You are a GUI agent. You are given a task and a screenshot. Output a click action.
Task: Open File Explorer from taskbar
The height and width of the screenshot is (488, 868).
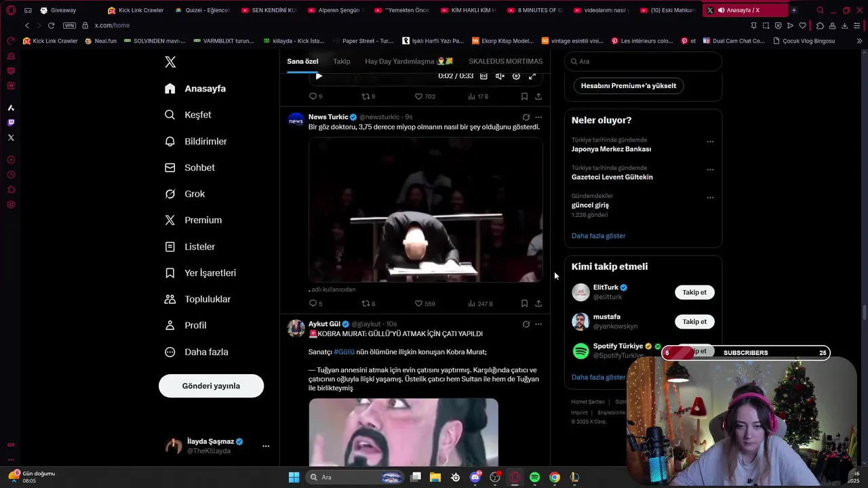(x=435, y=477)
